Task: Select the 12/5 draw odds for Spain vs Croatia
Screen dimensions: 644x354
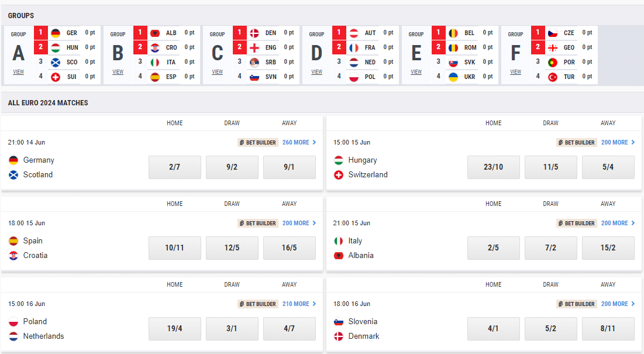Action: pyautogui.click(x=232, y=248)
